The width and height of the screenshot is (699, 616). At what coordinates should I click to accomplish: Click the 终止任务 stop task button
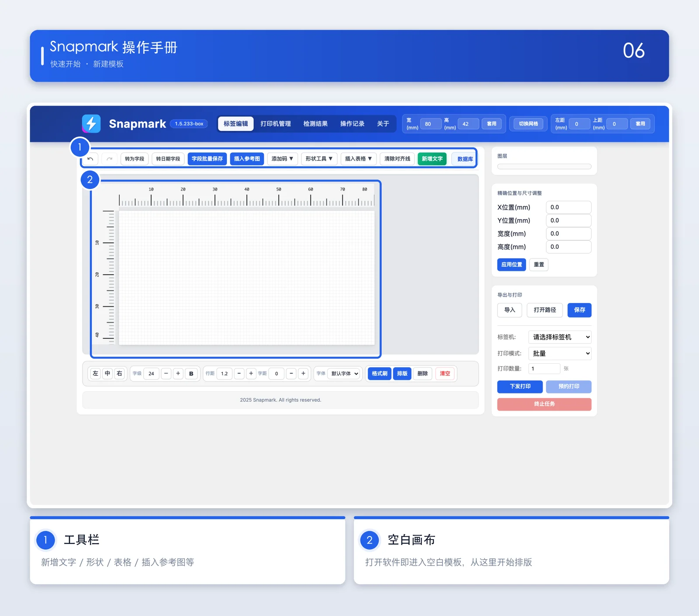click(x=544, y=404)
